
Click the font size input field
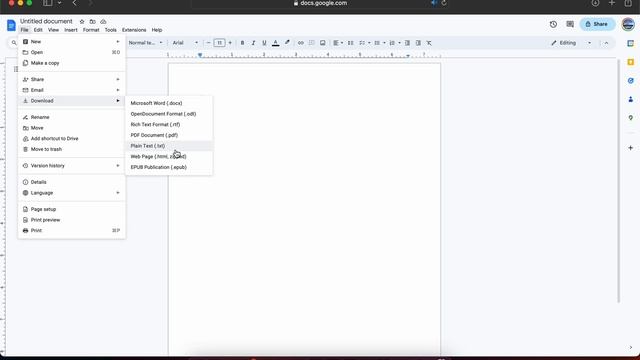(219, 43)
